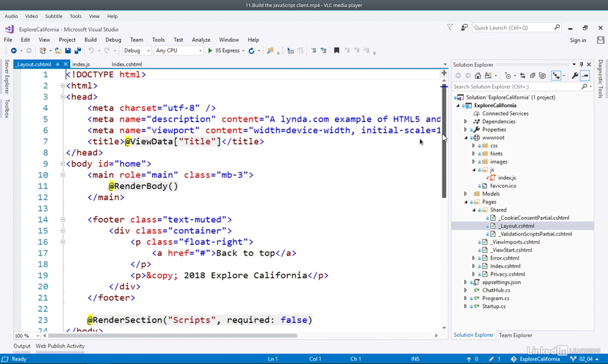
Task: Click the New Project toolbar icon
Action: [43, 50]
